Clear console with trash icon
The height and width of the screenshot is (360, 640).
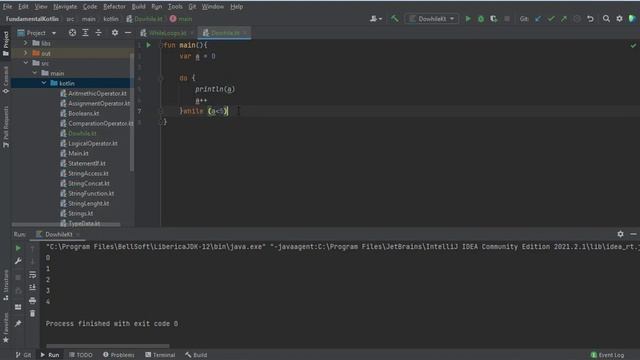click(x=33, y=313)
